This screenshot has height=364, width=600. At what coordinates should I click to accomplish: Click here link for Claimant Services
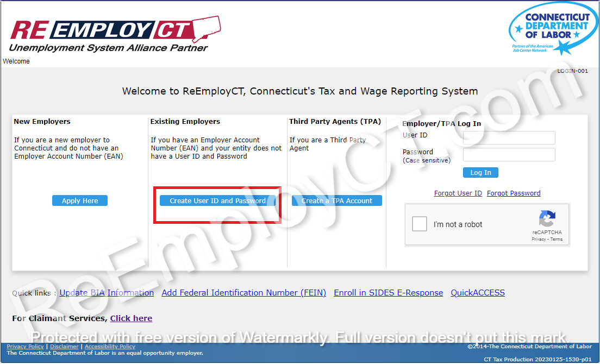131,318
